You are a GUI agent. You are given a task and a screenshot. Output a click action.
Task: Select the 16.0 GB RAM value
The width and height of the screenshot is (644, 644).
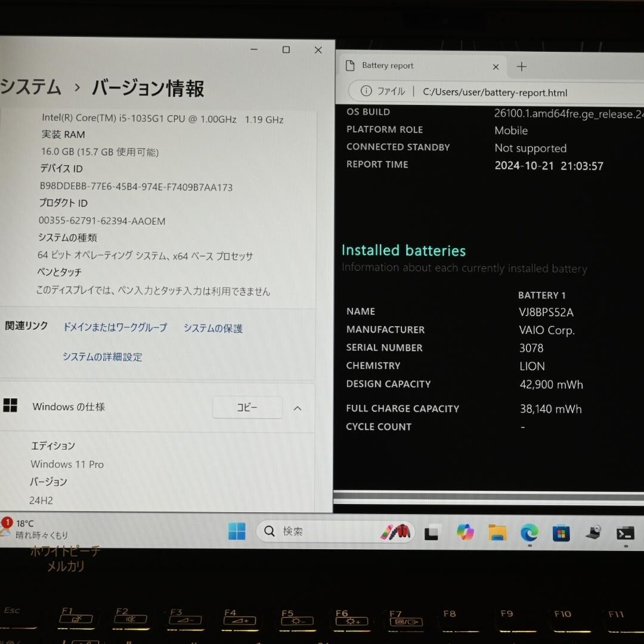click(x=100, y=152)
